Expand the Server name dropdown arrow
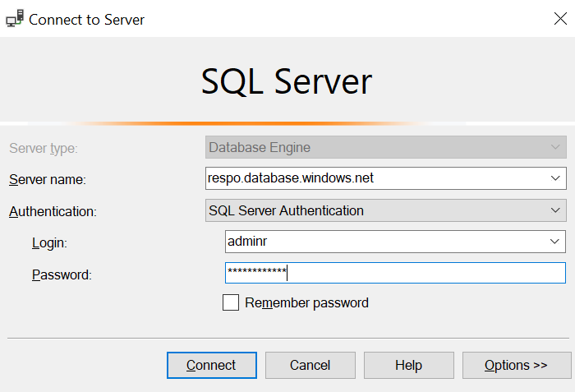Image resolution: width=575 pixels, height=392 pixels. pos(556,178)
